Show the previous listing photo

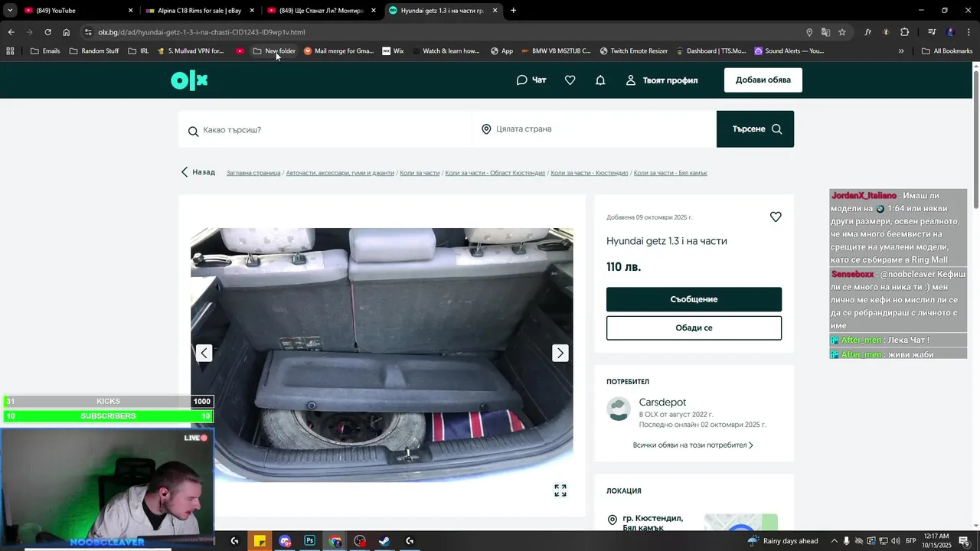(x=204, y=353)
